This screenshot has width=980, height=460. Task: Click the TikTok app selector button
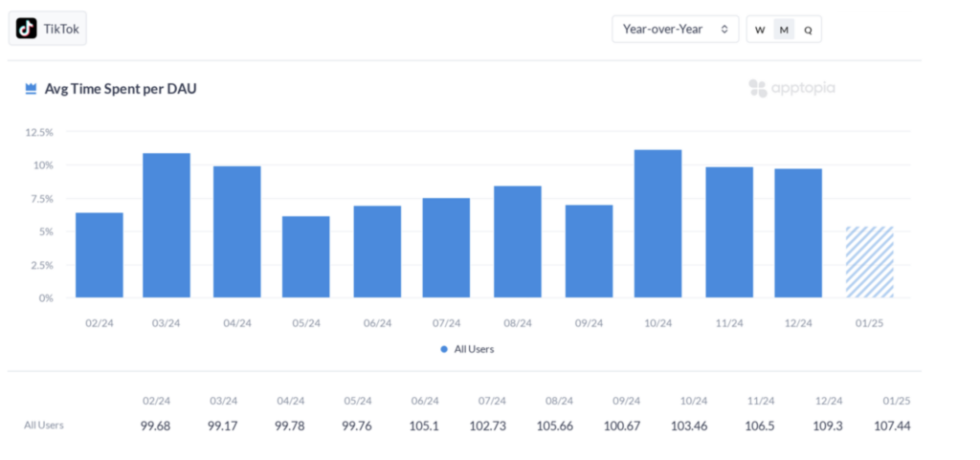(48, 29)
